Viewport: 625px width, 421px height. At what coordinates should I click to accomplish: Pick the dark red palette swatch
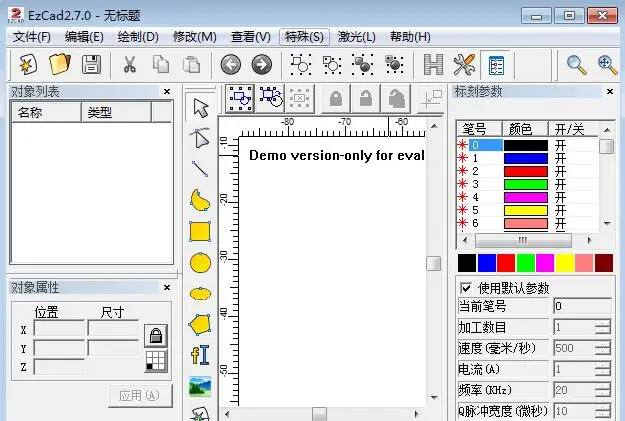[x=603, y=264]
